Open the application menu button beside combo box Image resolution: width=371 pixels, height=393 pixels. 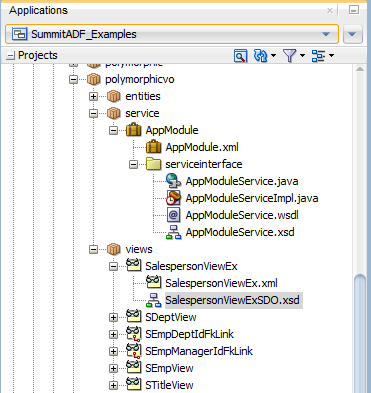point(353,34)
